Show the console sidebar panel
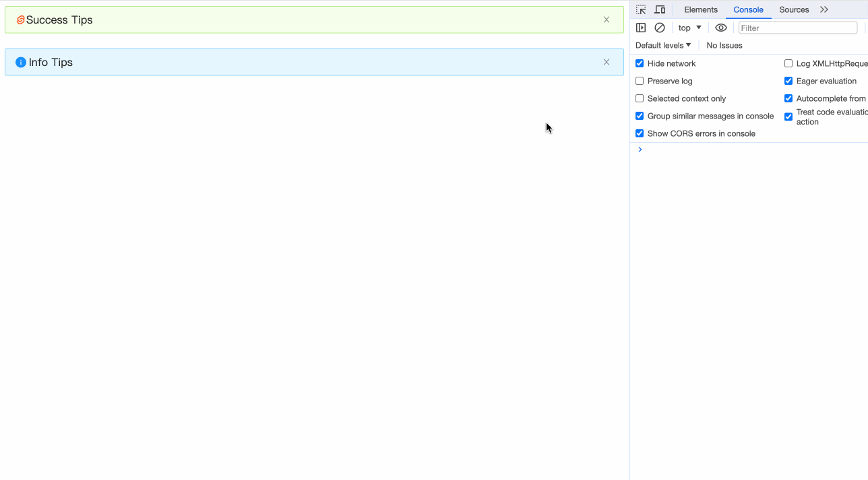The image size is (868, 480). (641, 28)
